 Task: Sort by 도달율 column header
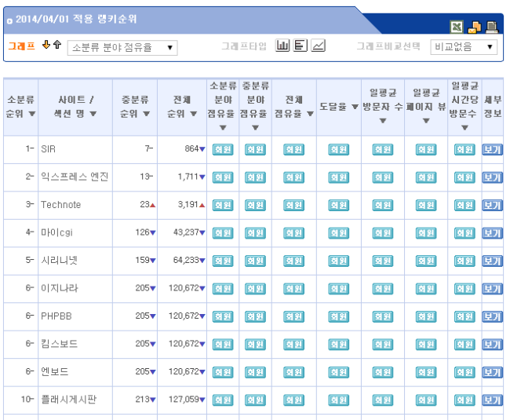click(x=338, y=107)
